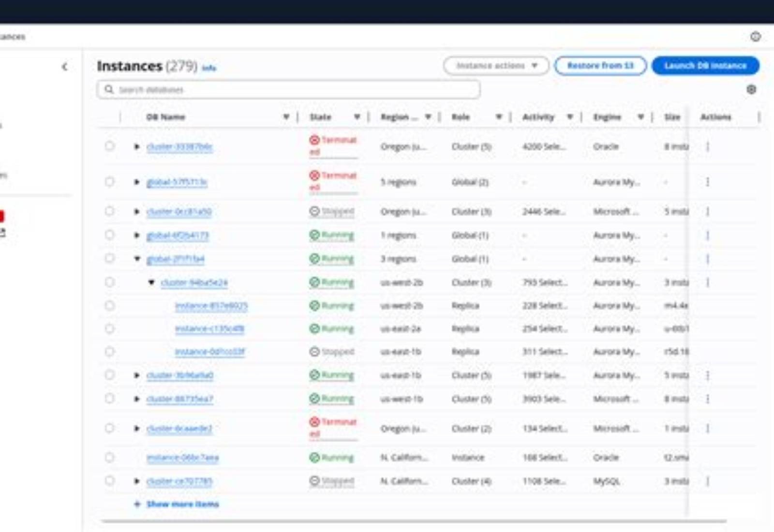Open actions menu for MySQL cluster with 1108 selects

708,481
